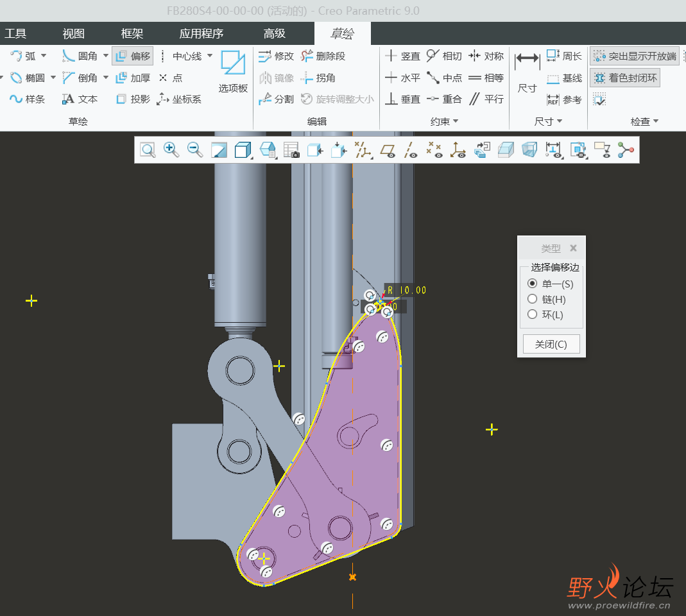Viewport: 686px width, 616px height.
Task: Select the Point (点) tool
Action: tap(170, 78)
